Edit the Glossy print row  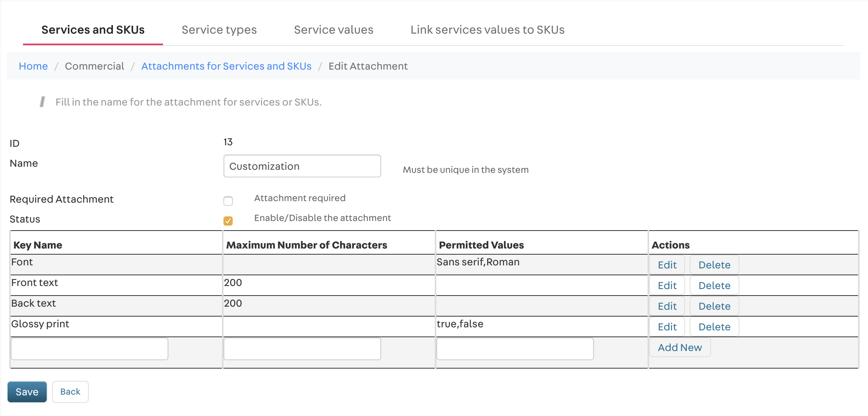pos(667,327)
